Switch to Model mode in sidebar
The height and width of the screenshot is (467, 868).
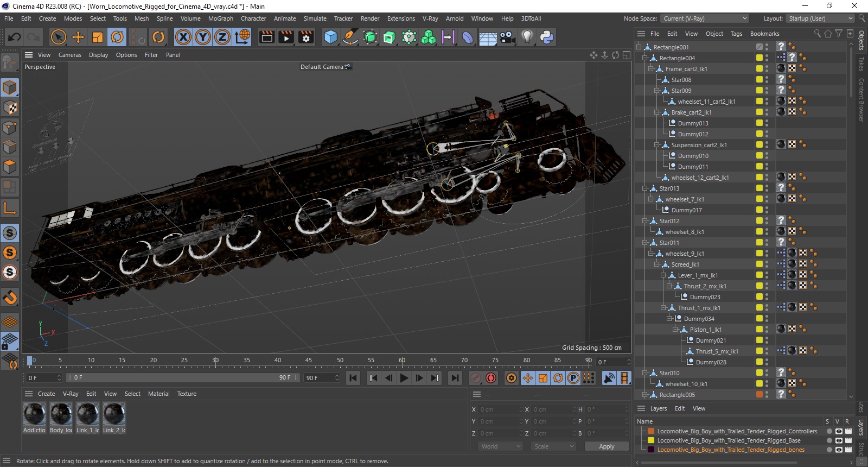pos(10,87)
